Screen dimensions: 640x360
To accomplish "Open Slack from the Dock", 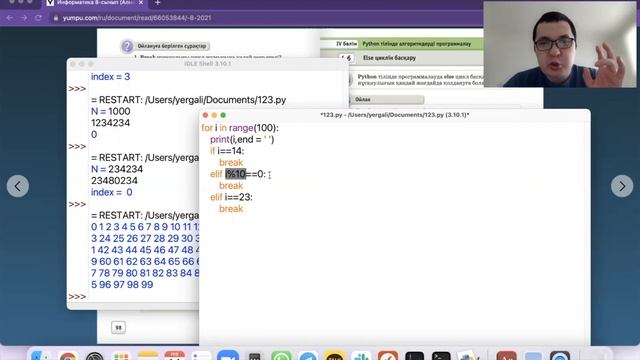I will [362, 356].
